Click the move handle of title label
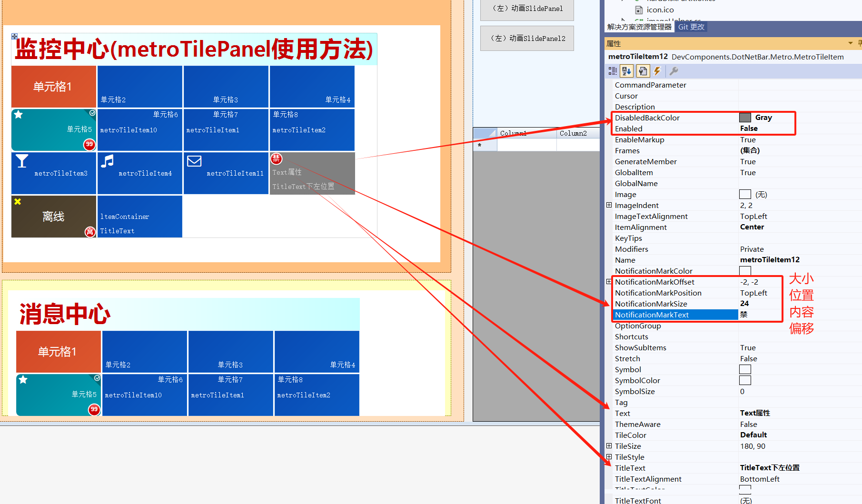The height and width of the screenshot is (504, 862). [14, 36]
